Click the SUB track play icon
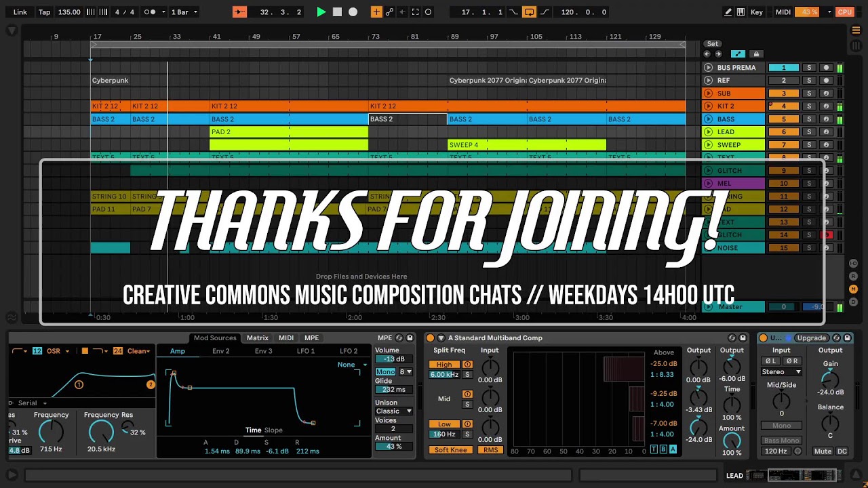 point(709,94)
